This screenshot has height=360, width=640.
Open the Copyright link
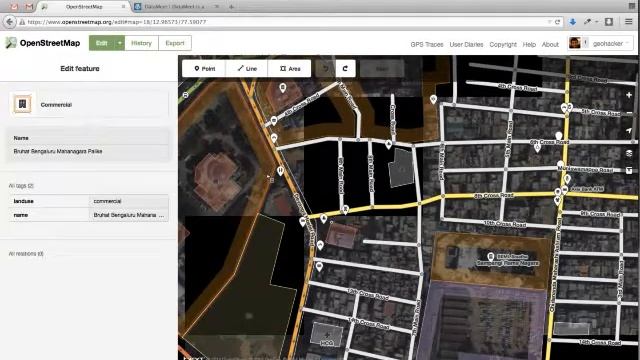[x=503, y=44]
